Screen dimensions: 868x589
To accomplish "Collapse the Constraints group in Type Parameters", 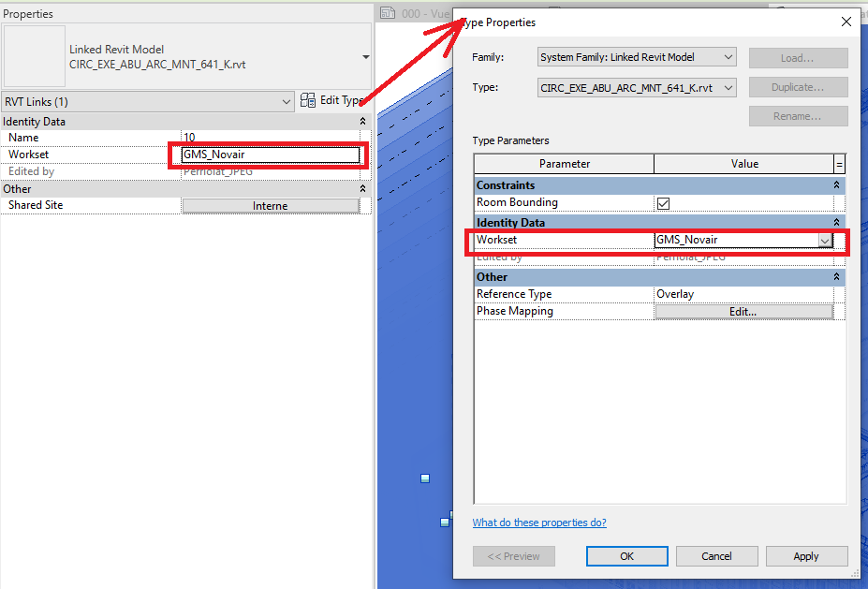I will pos(836,185).
